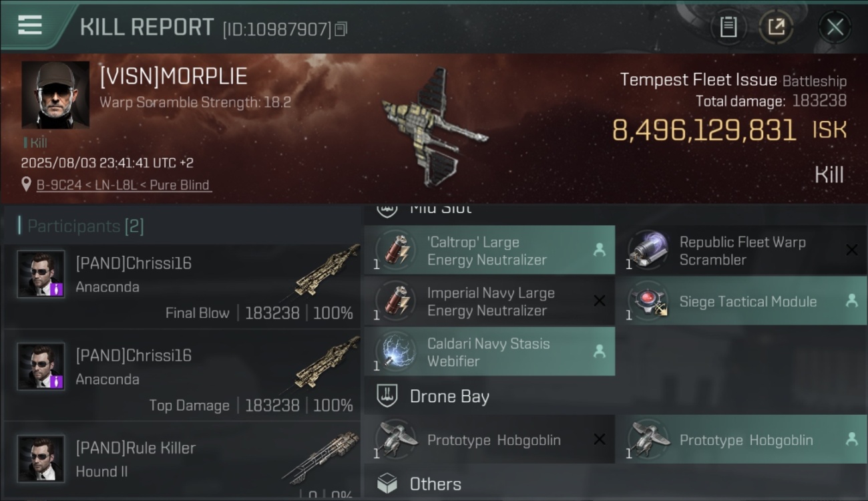Select Siege Tactical Module item

click(x=742, y=301)
